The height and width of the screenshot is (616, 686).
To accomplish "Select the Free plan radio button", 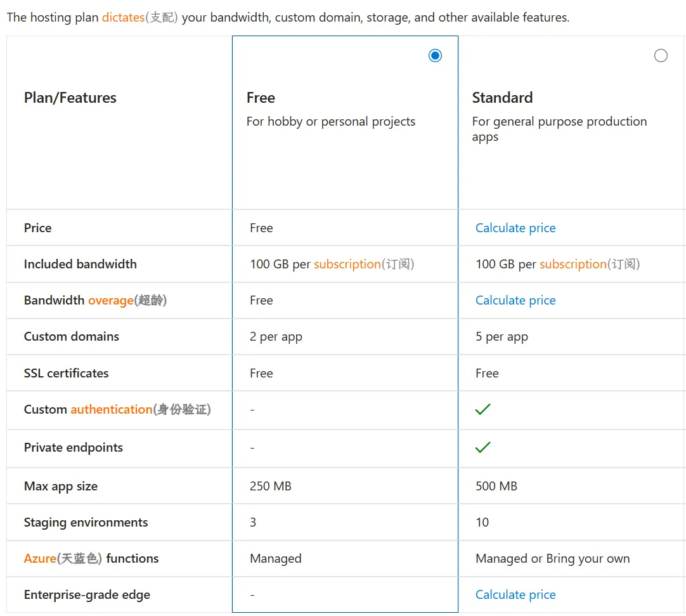I will [x=435, y=56].
